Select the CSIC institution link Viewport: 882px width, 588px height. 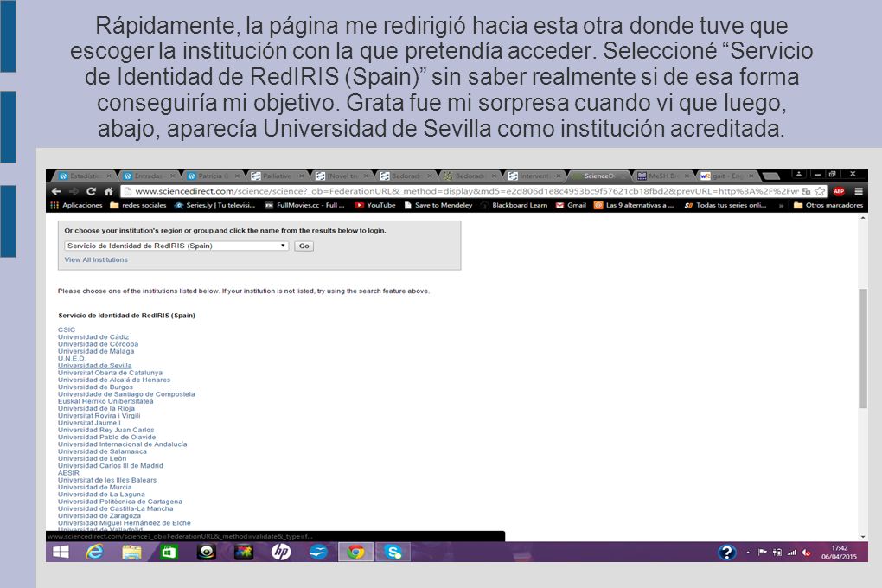click(x=67, y=329)
